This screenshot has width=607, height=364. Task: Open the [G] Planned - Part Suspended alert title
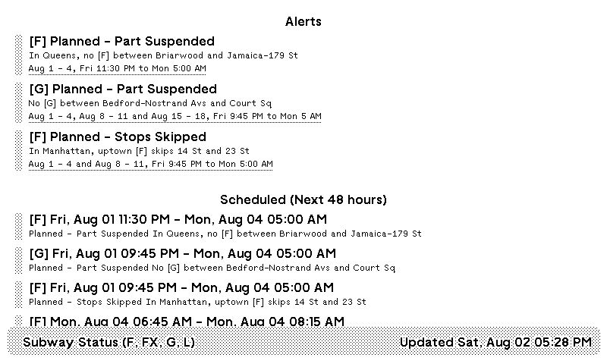(122, 89)
